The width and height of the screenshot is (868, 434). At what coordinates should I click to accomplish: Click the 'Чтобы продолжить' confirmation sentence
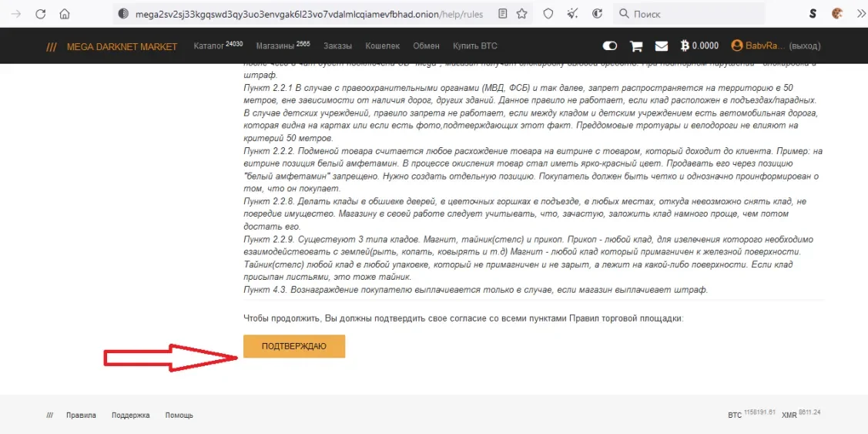464,318
